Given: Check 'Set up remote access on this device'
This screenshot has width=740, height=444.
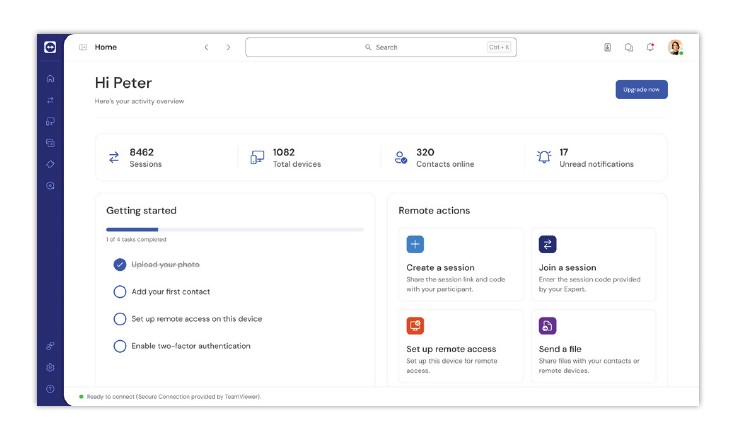Looking at the screenshot, I should pyautogui.click(x=120, y=319).
